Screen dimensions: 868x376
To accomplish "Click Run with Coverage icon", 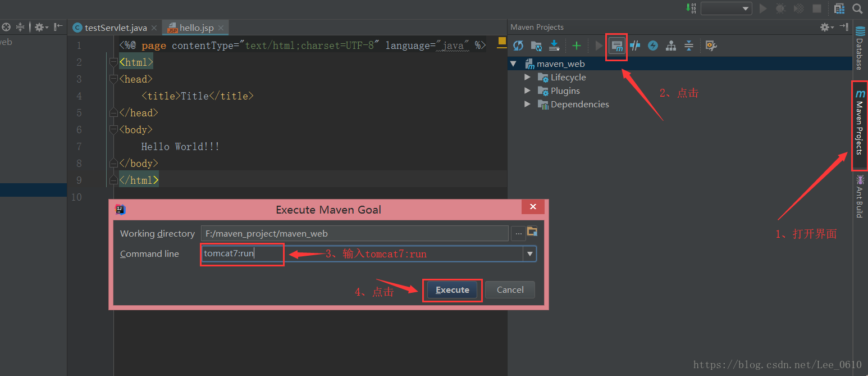I will (798, 8).
